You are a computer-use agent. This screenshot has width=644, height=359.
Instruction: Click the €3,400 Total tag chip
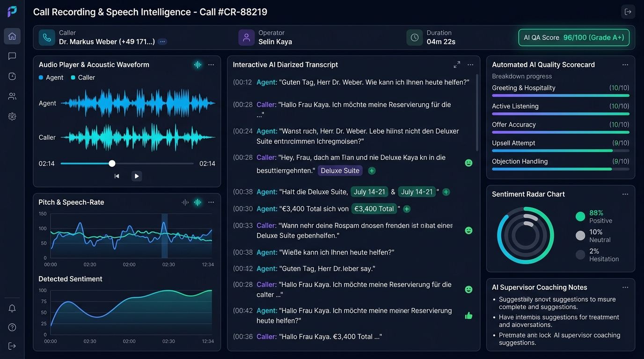click(x=374, y=209)
